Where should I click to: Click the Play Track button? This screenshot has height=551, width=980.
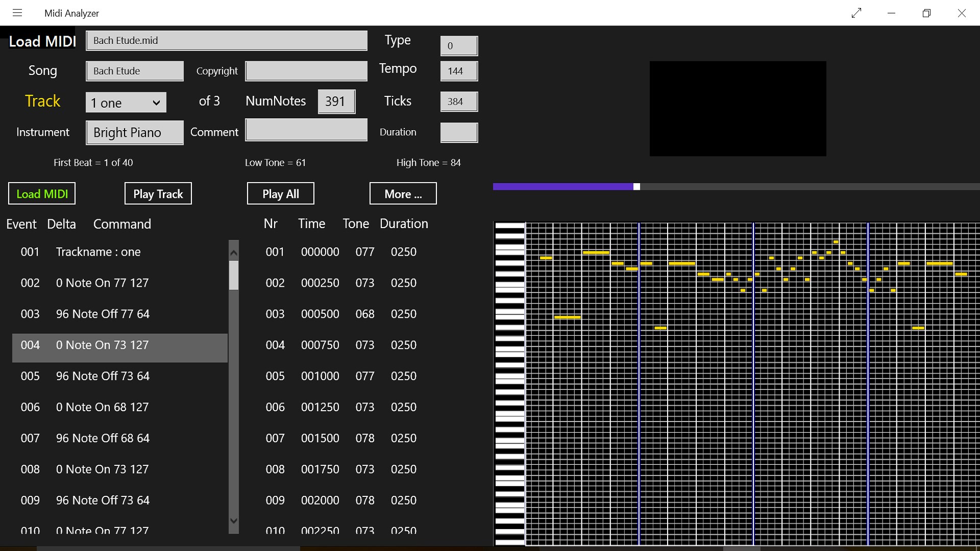point(158,194)
